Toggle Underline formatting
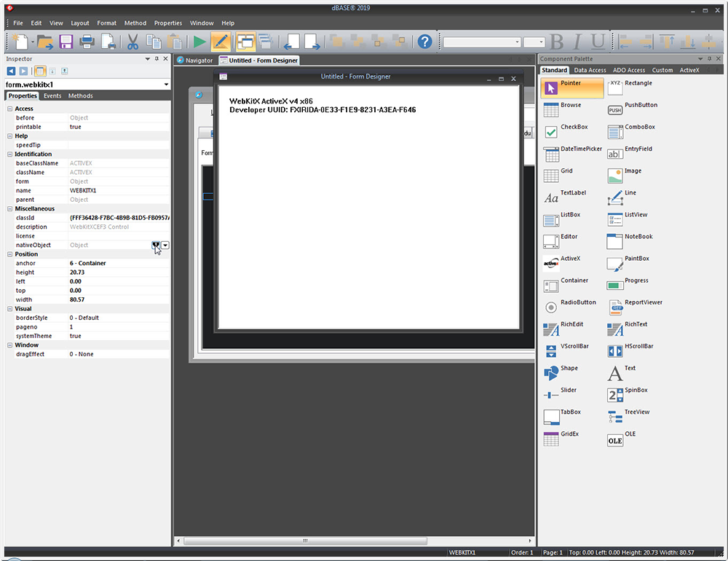 [598, 42]
